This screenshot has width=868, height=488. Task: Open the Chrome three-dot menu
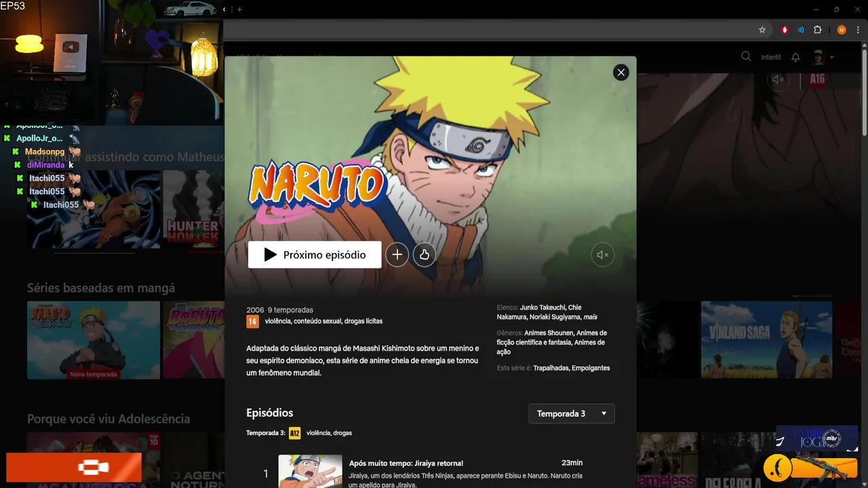pos(857,30)
